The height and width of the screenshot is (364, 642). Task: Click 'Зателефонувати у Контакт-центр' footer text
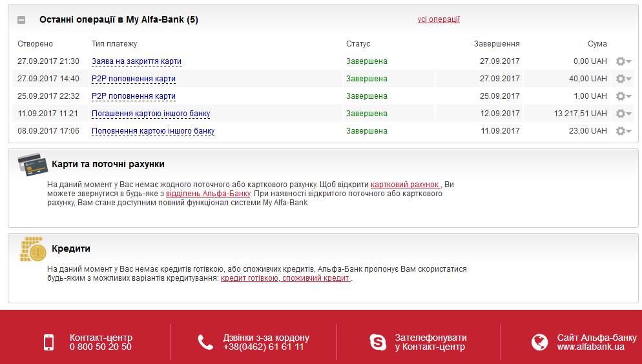point(431,342)
